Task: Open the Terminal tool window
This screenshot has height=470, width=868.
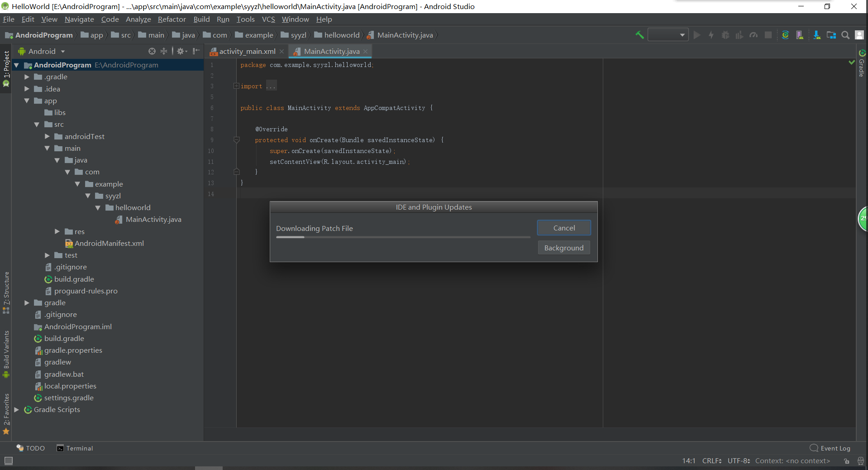Action: coord(75,448)
